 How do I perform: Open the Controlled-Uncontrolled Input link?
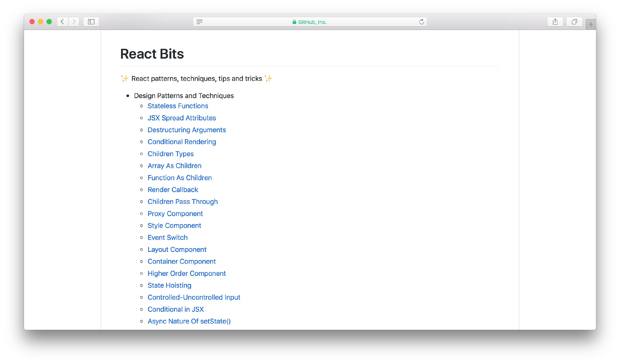coord(194,297)
